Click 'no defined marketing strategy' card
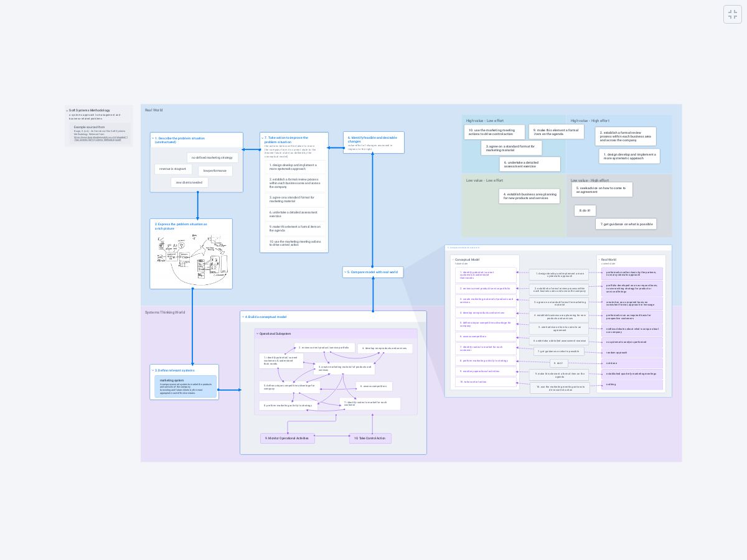Screen dimensions: 747x560 tap(212, 157)
